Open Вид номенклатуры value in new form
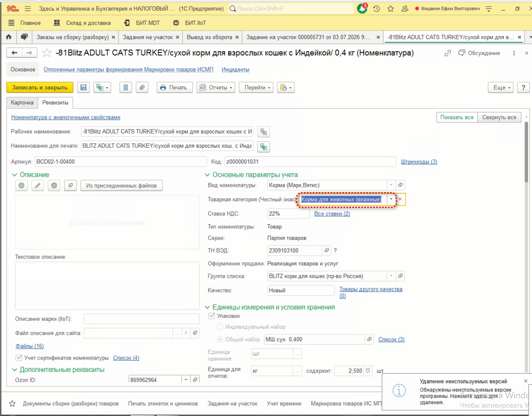The height and width of the screenshot is (416, 532). click(400, 185)
